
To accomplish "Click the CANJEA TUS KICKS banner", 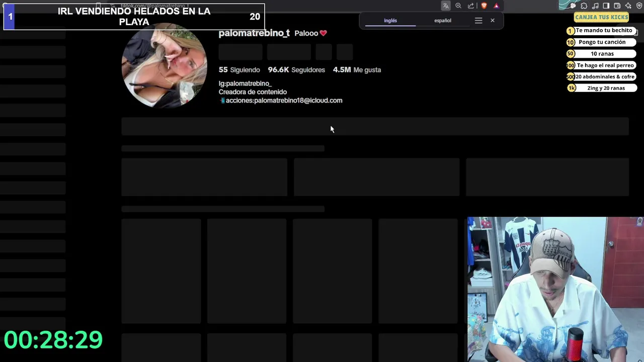I will pos(601,17).
